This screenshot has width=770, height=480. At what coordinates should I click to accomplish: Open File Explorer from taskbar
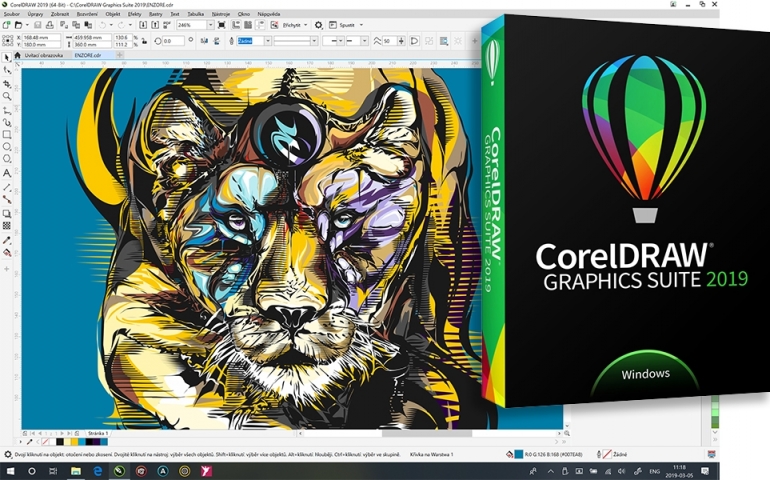pos(76,471)
